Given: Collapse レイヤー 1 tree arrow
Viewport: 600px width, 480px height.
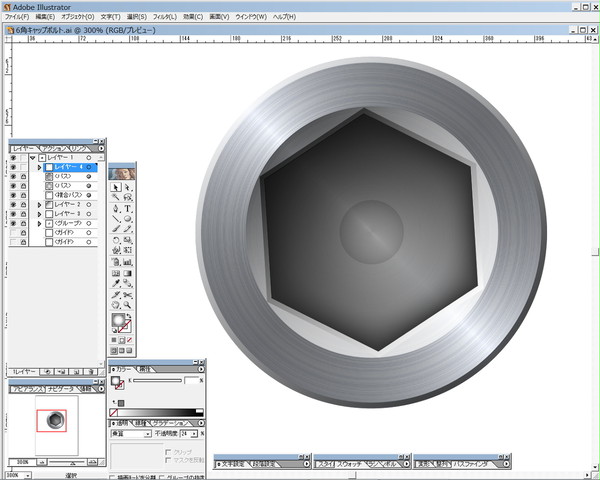Looking at the screenshot, I should point(33,158).
